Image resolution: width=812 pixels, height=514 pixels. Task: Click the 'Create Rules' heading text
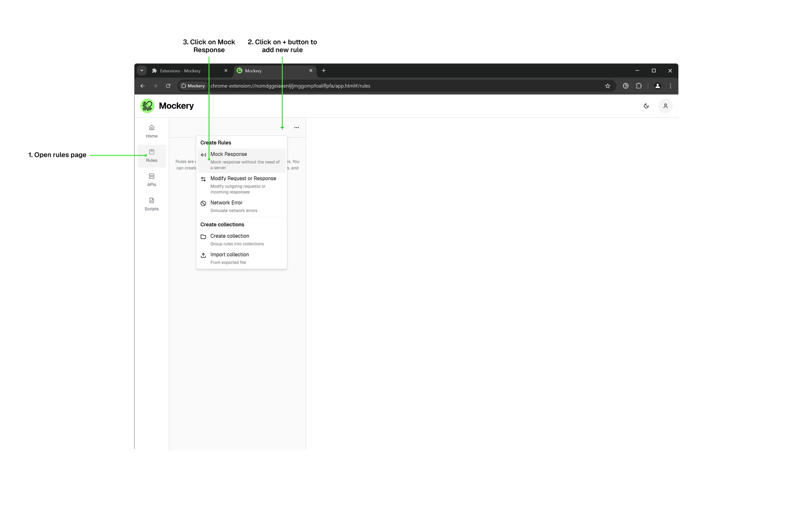(216, 143)
